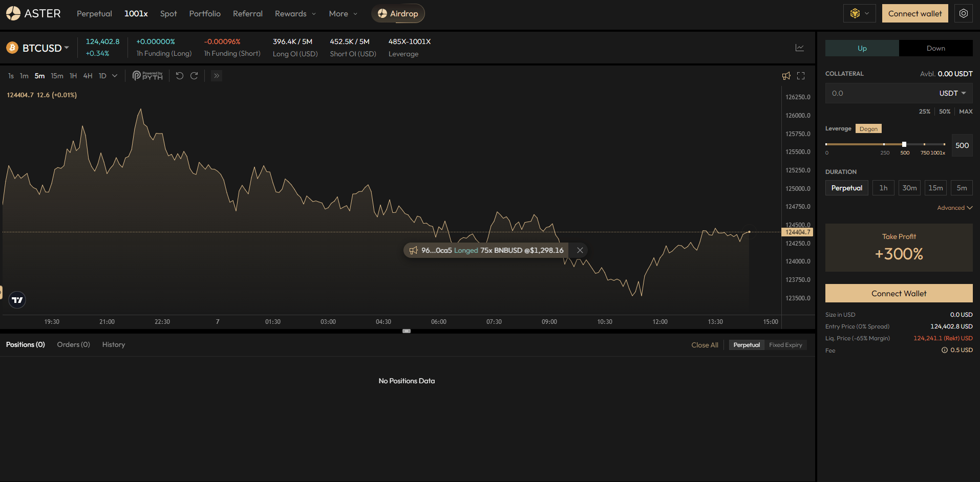Switch to the History tab
The image size is (980, 482).
point(114,344)
